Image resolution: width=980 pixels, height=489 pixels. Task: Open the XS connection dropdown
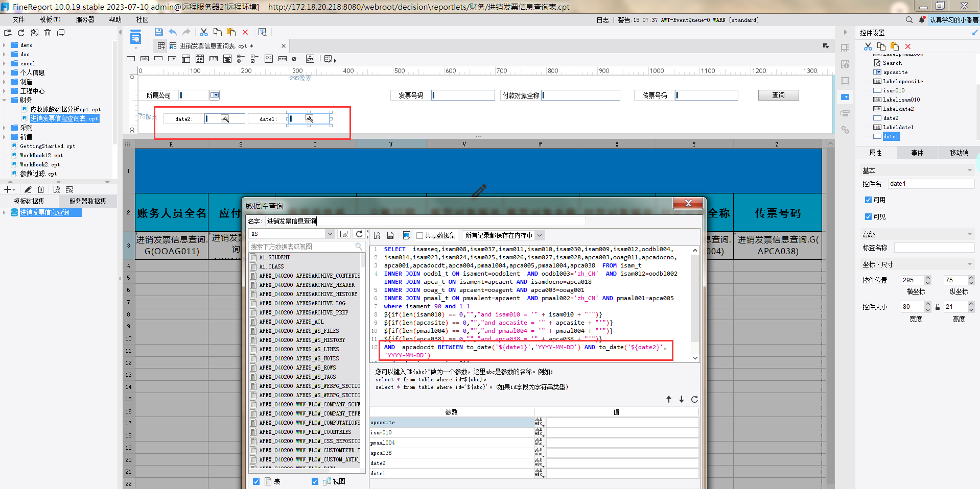(330, 234)
